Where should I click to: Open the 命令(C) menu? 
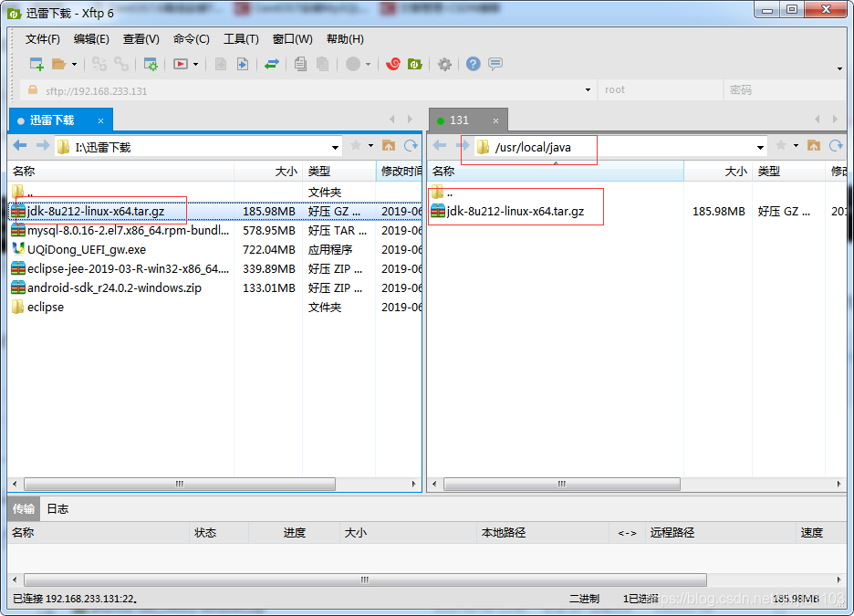point(192,39)
